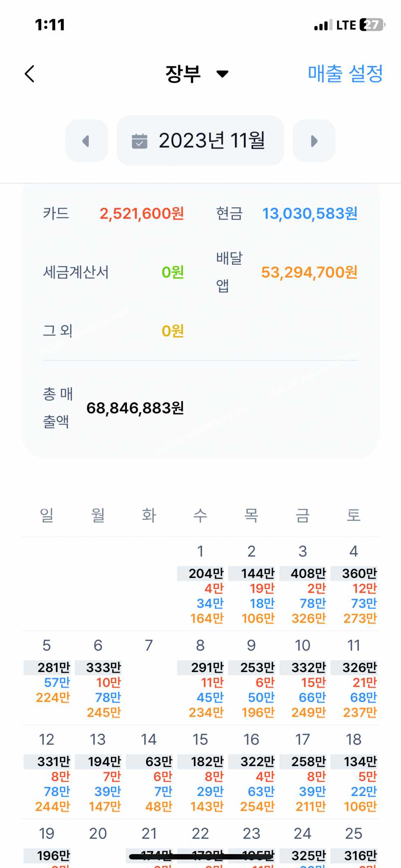Select November 1 calendar cell
The height and width of the screenshot is (868, 401).
point(200,585)
